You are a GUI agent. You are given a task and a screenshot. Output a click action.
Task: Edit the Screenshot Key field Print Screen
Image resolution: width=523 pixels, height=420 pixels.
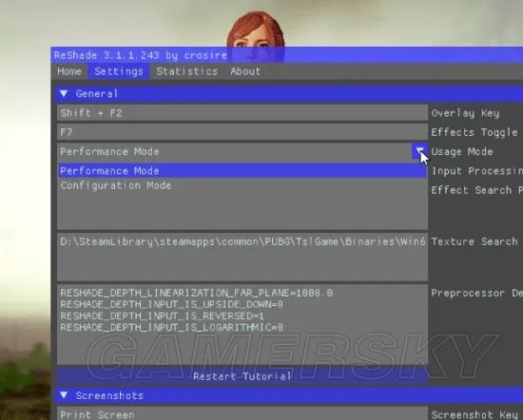pyautogui.click(x=242, y=414)
